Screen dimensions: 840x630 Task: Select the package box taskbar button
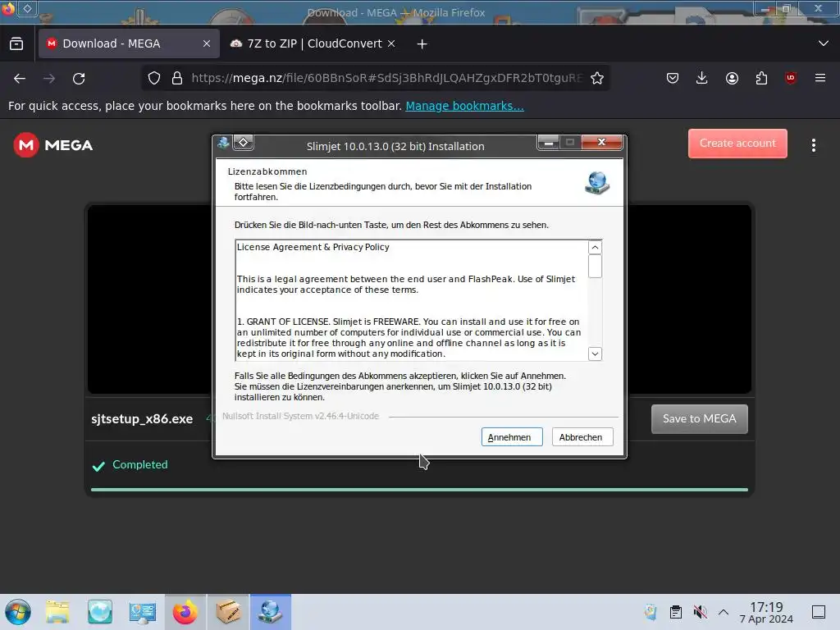tap(228, 612)
